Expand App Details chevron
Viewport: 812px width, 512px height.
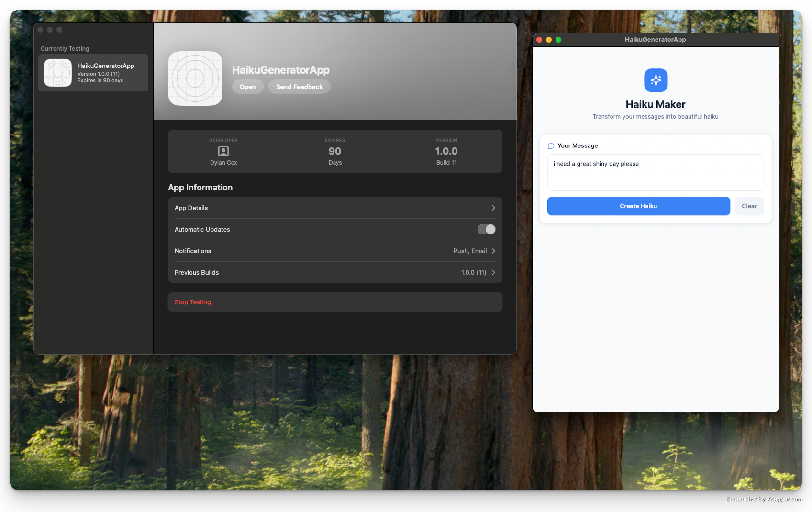[493, 208]
